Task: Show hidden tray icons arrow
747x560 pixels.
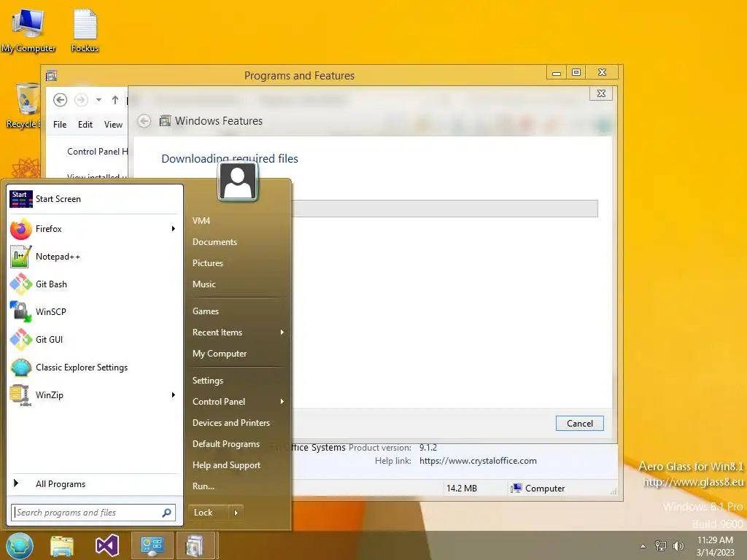Action: click(x=643, y=546)
